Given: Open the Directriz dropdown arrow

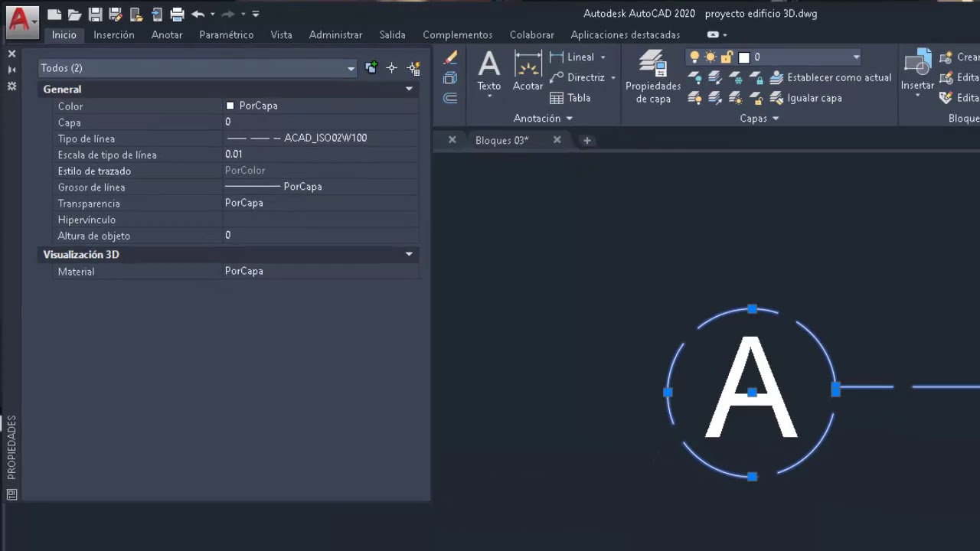Looking at the screenshot, I should pyautogui.click(x=613, y=78).
